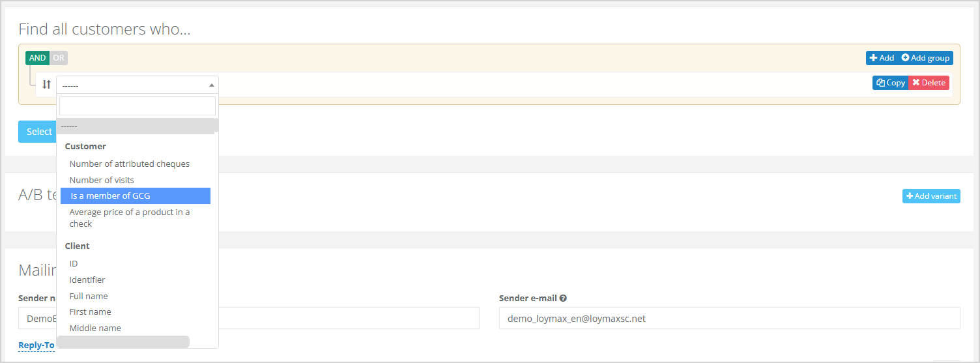Toggle the AND condition operator

click(37, 58)
